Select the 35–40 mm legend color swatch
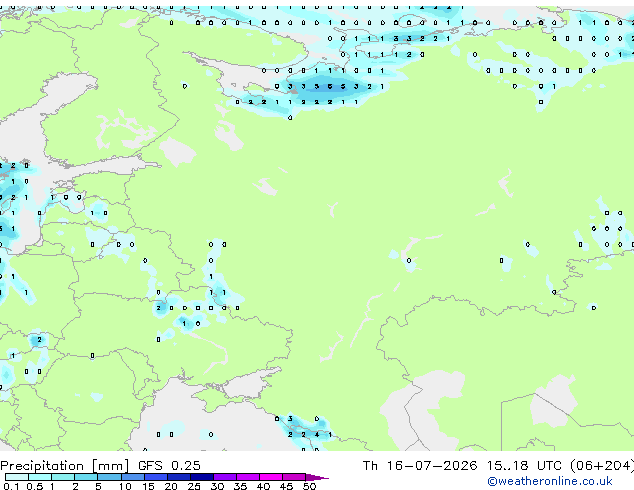The image size is (634, 490). 247,477
